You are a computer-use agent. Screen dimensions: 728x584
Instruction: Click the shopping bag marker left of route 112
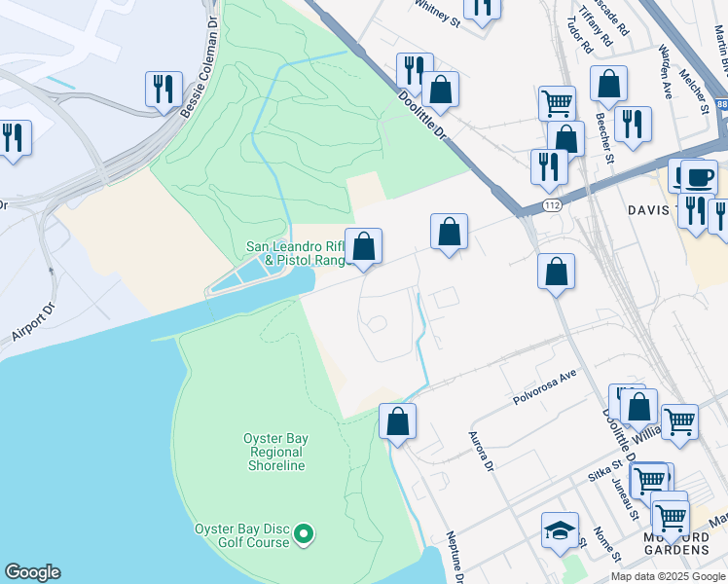tap(449, 233)
